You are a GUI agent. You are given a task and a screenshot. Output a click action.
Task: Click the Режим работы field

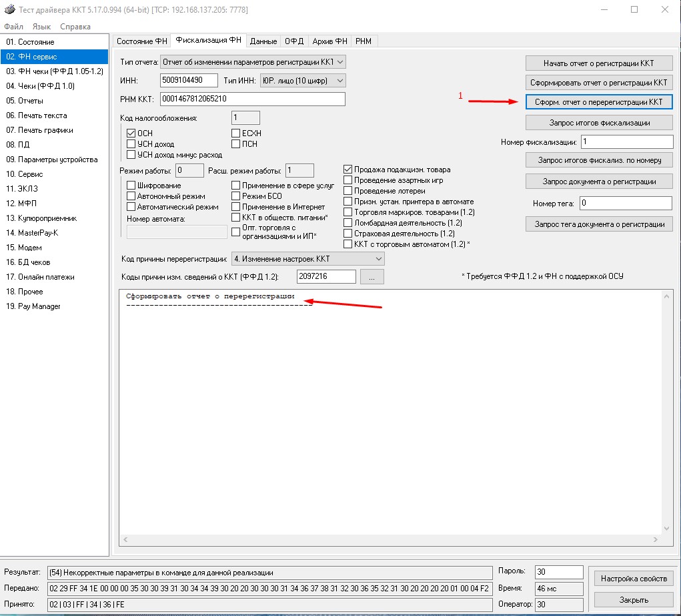190,170
